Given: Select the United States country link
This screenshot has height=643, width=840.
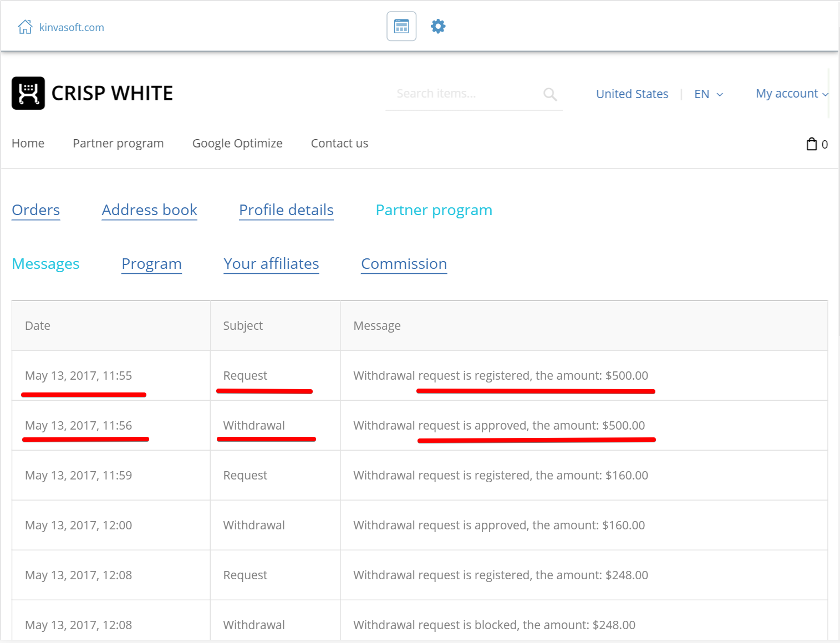Looking at the screenshot, I should tap(632, 94).
